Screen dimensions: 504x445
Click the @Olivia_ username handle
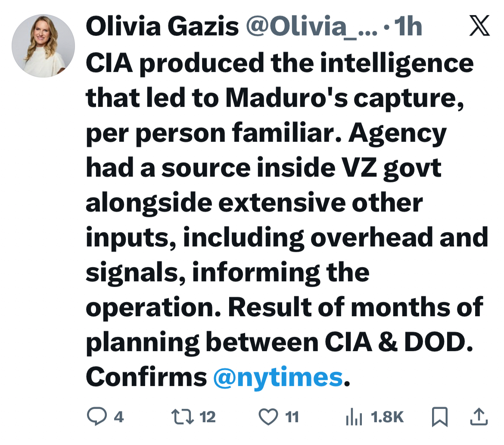point(310,27)
